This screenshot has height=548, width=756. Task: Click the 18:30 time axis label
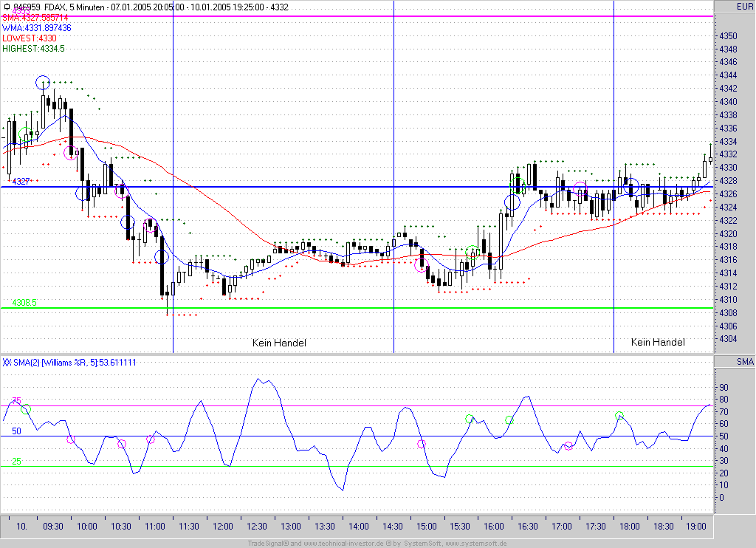coord(664,527)
